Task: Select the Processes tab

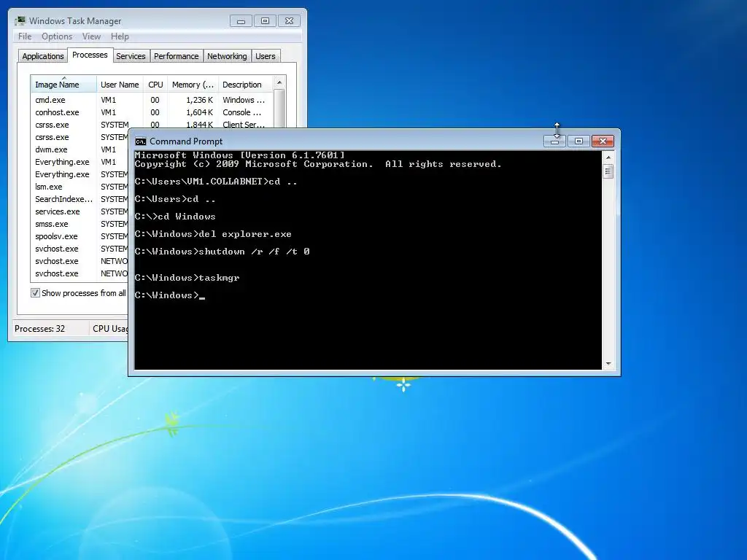Action: [x=90, y=55]
